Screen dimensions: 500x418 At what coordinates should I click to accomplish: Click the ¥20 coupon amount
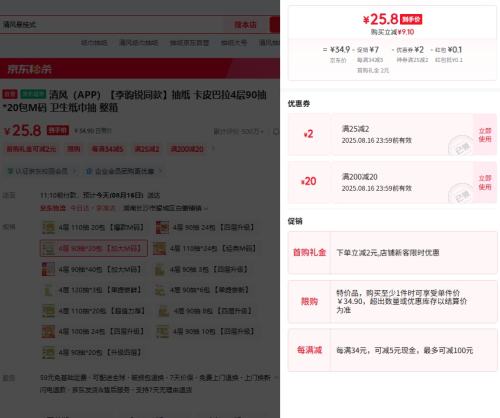308,181
